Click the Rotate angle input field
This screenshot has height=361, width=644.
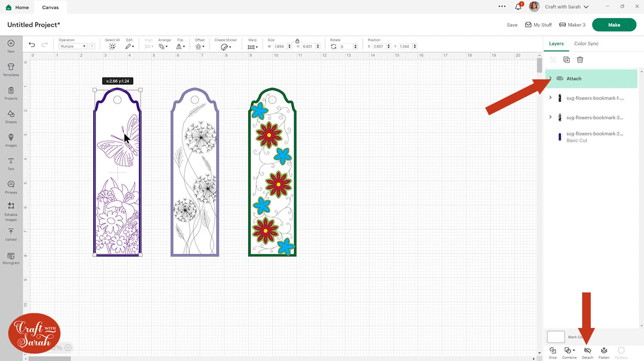[346, 46]
